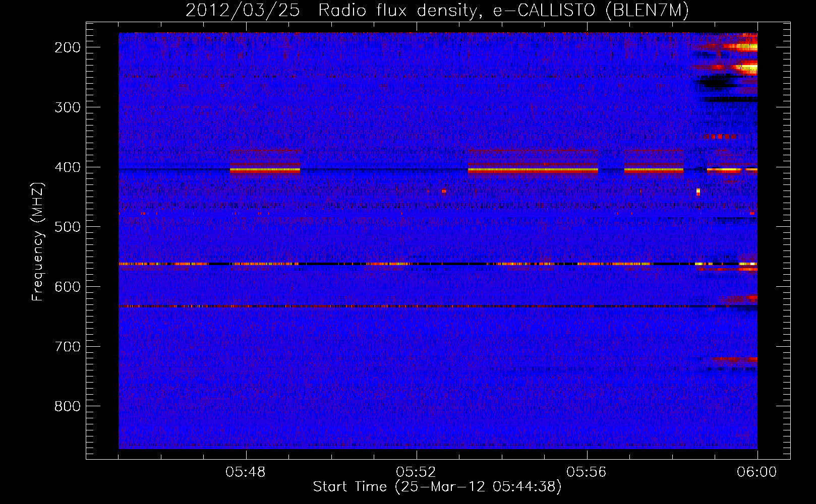Click the 400 MHz emission band near 05:57
This screenshot has height=504, width=816.
[x=654, y=170]
